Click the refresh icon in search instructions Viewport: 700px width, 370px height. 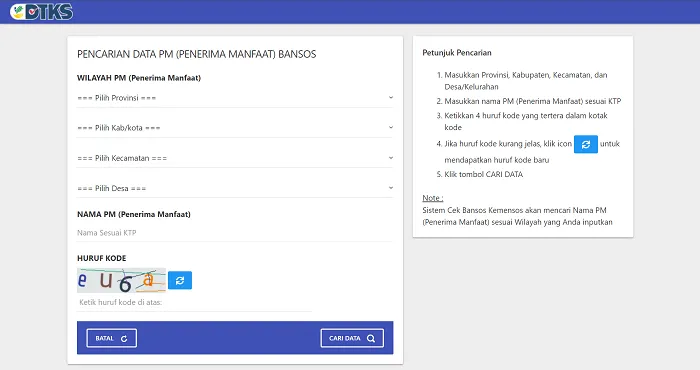coord(586,144)
